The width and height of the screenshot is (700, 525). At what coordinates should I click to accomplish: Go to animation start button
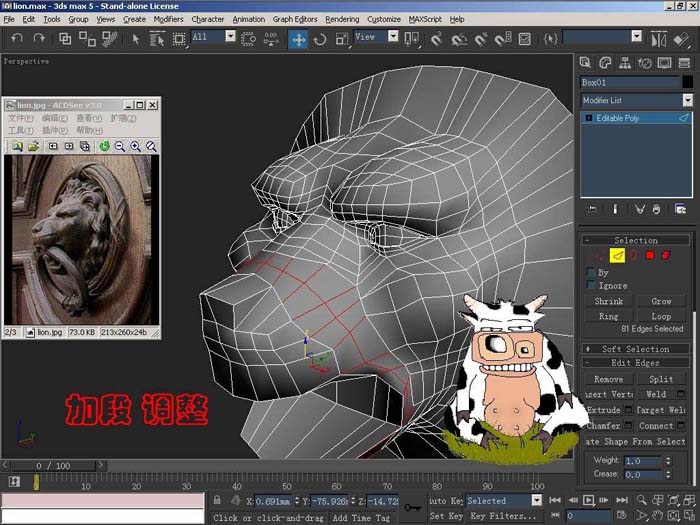[x=555, y=500]
